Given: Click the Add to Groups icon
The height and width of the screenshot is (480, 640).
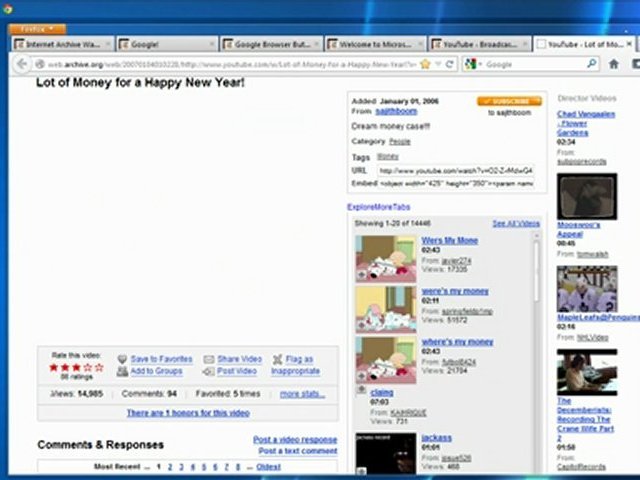Looking at the screenshot, I should [122, 371].
